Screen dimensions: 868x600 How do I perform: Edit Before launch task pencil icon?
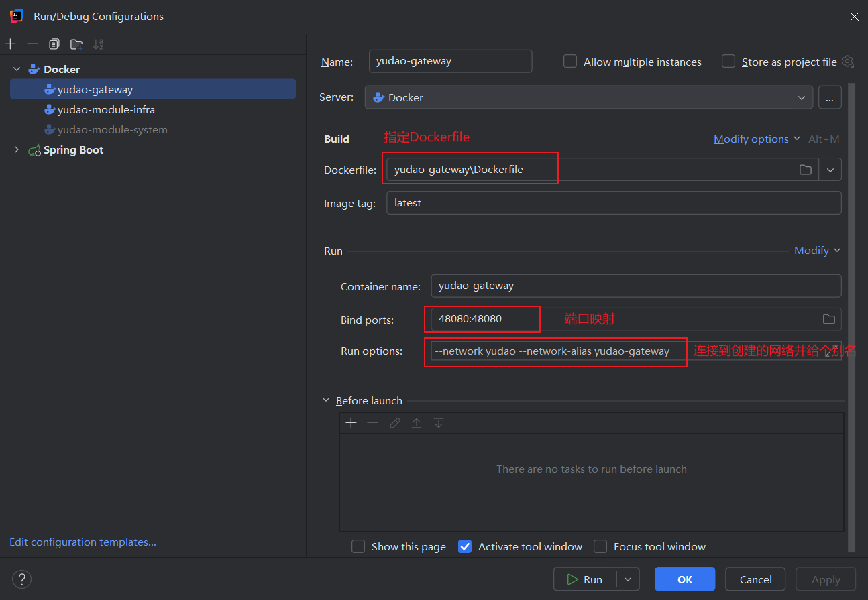click(395, 423)
